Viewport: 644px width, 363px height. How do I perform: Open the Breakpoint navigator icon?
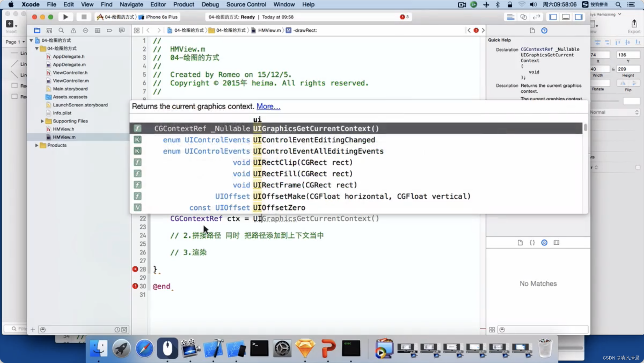tap(109, 30)
